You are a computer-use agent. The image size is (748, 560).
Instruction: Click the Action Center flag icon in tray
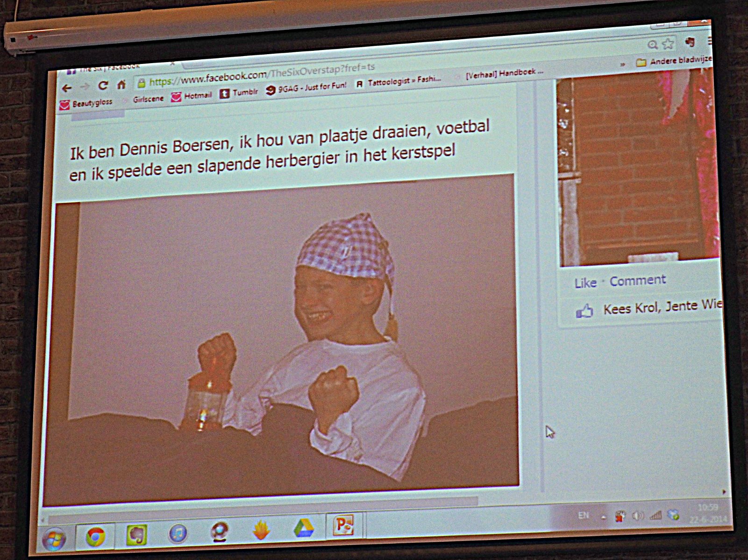(x=620, y=516)
